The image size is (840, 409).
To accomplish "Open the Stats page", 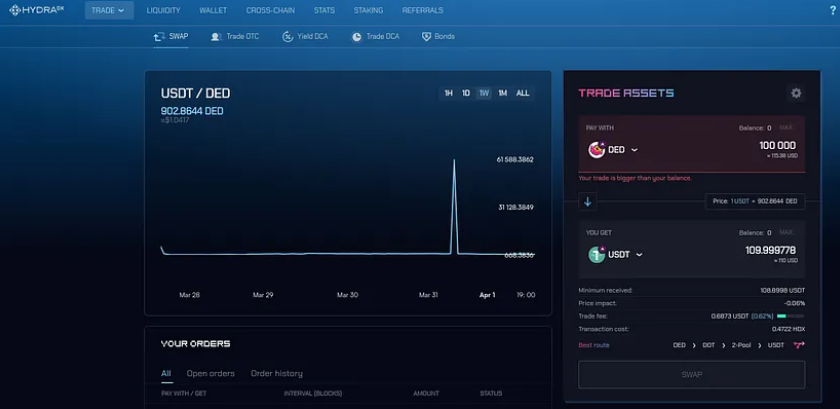I will click(x=324, y=10).
